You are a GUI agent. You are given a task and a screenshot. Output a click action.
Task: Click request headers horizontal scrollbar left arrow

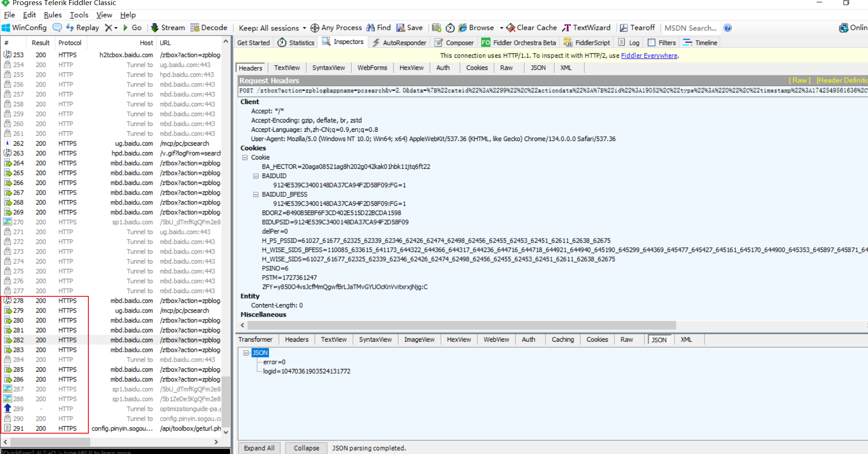coord(242,325)
